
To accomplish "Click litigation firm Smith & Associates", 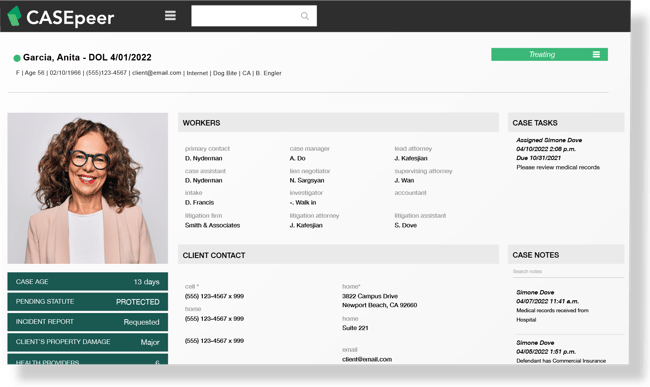I will pyautogui.click(x=212, y=225).
